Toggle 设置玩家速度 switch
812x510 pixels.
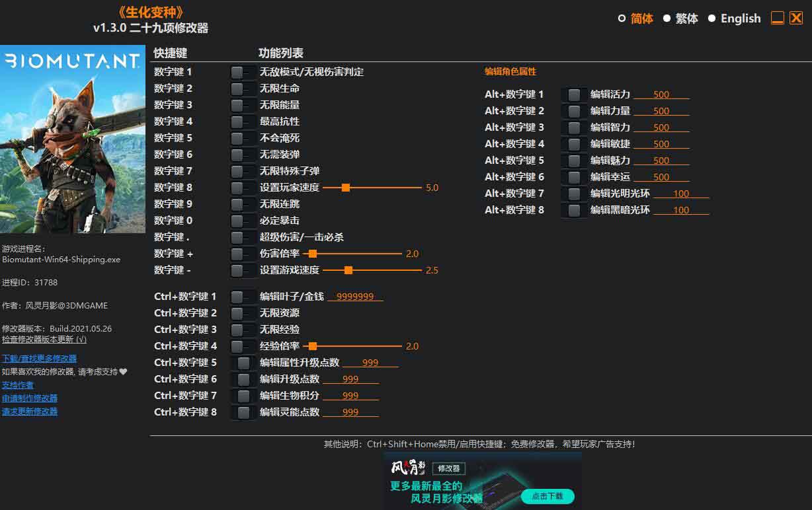click(x=243, y=188)
